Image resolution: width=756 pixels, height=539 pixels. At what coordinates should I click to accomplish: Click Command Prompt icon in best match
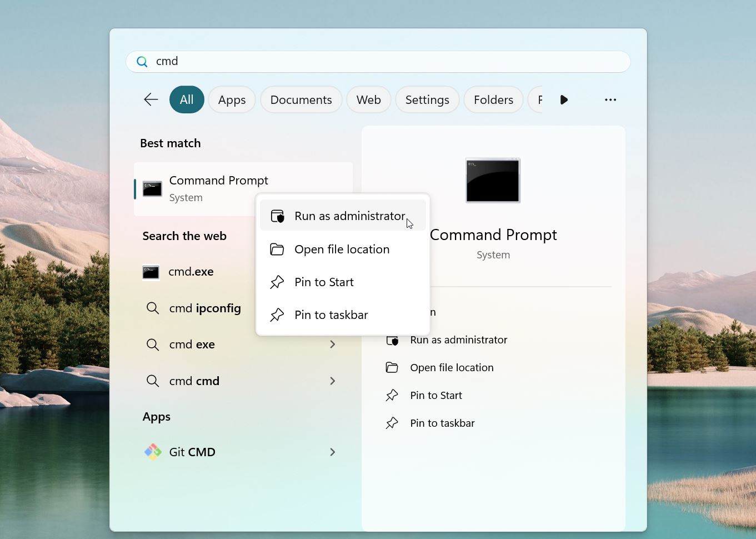click(152, 189)
